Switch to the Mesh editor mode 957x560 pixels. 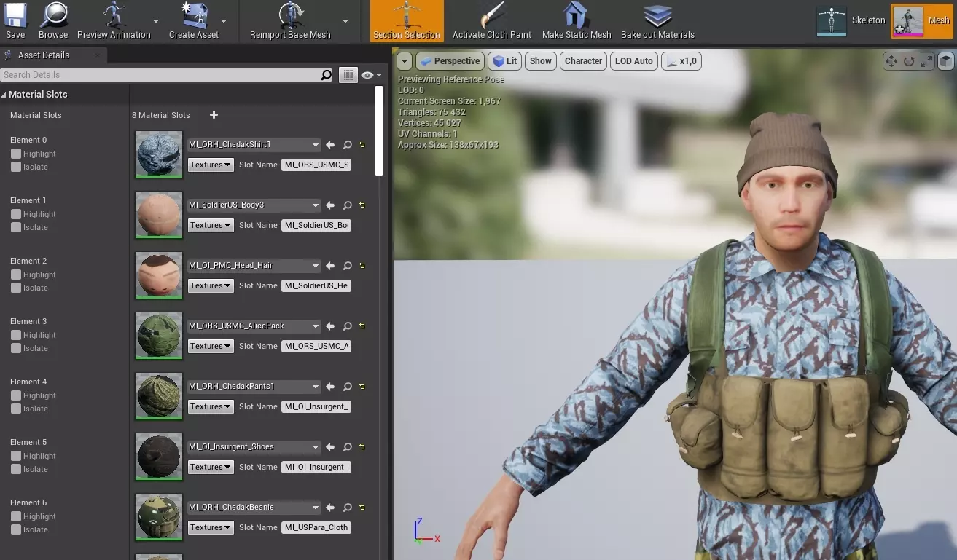pyautogui.click(x=922, y=20)
